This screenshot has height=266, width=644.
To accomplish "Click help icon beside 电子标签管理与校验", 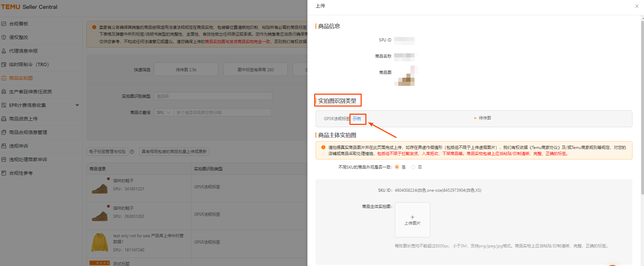I will pos(132,152).
